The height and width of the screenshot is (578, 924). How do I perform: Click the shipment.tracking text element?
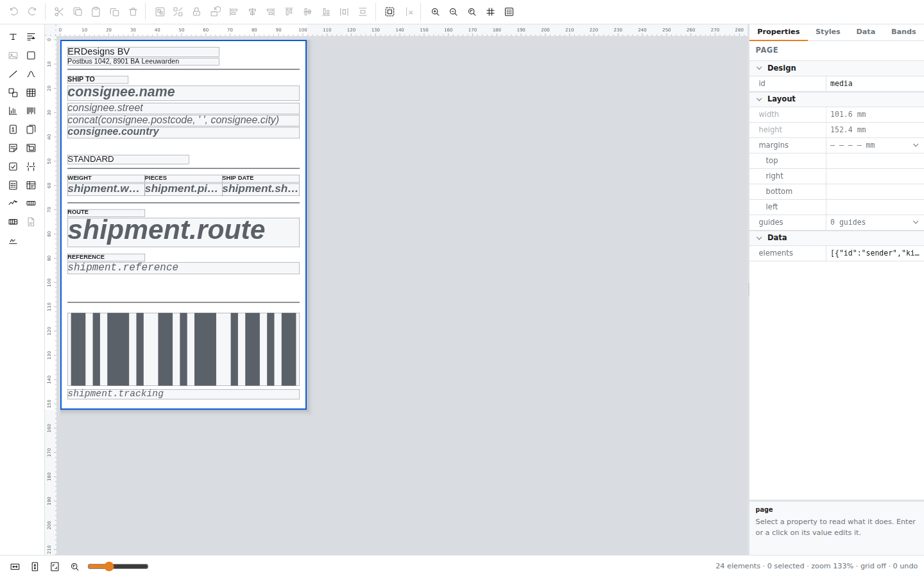(x=184, y=394)
